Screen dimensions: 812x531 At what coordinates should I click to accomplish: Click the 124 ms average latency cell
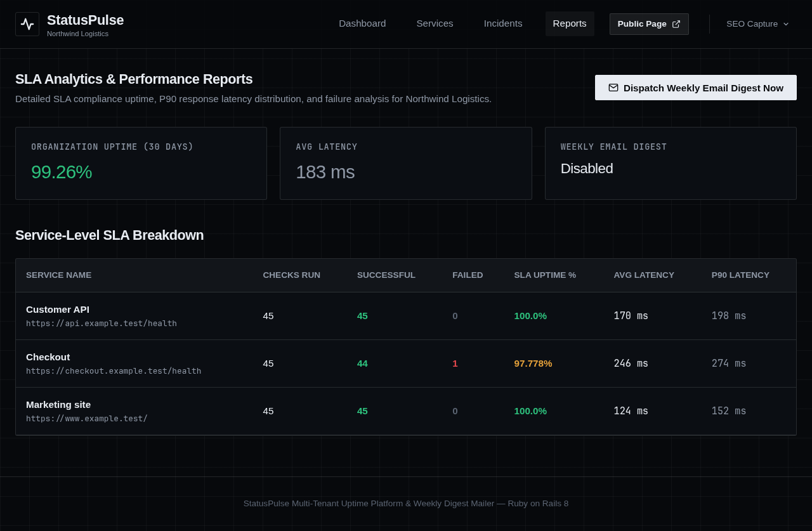(x=631, y=411)
